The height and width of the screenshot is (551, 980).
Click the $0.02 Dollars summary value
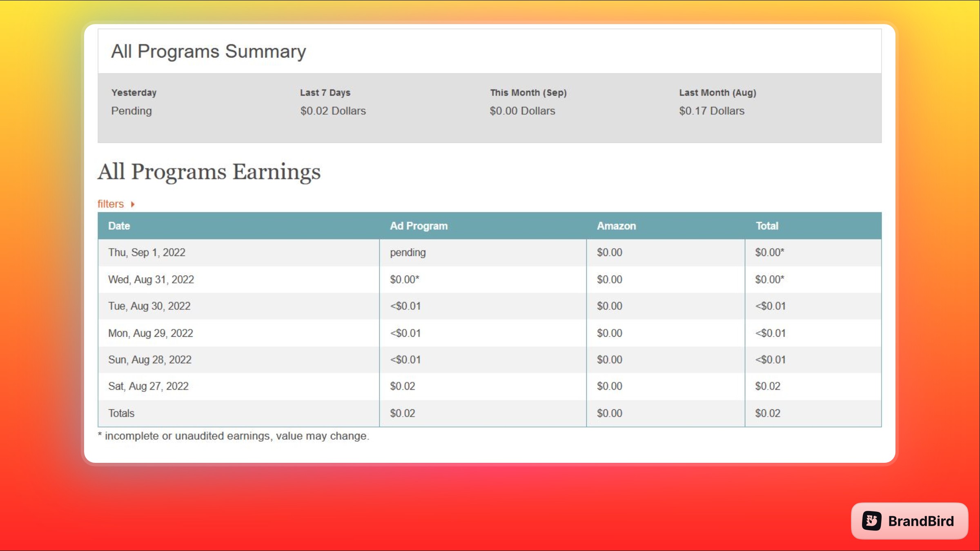(333, 111)
